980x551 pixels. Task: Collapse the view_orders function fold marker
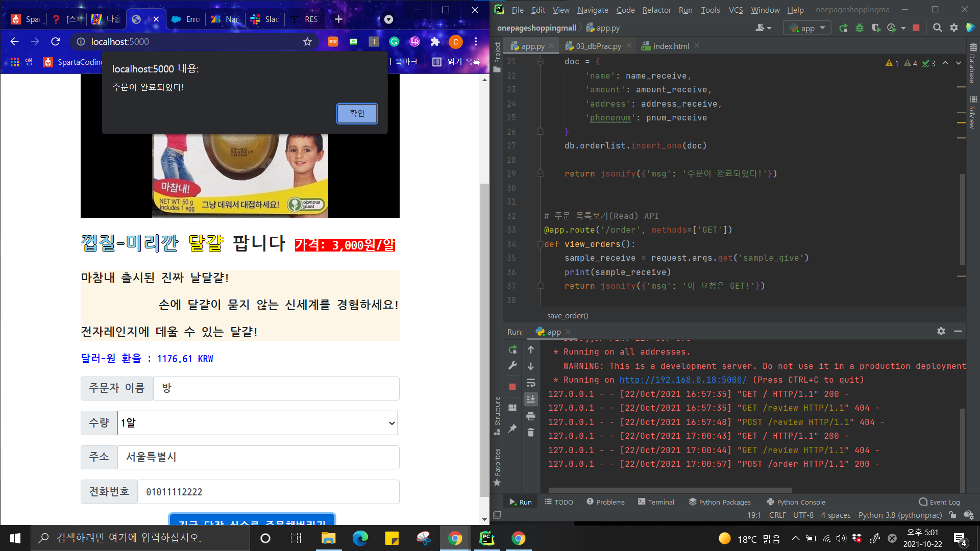click(x=540, y=244)
